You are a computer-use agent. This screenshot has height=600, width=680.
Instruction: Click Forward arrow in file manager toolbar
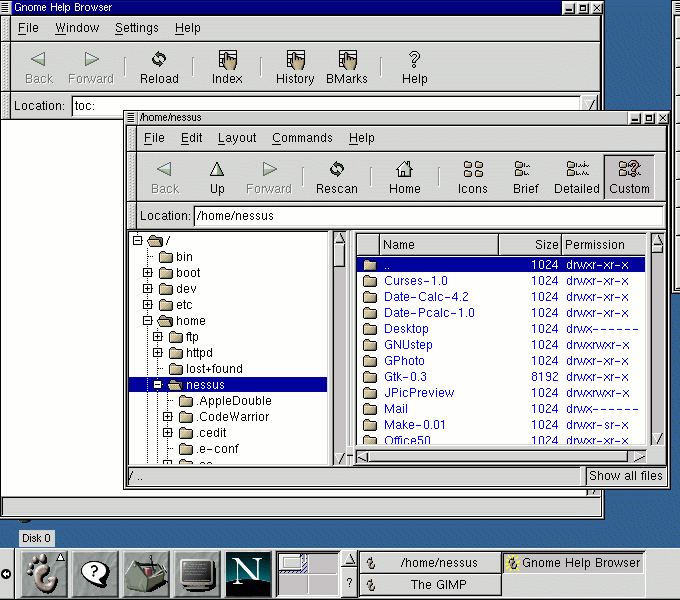(x=269, y=169)
